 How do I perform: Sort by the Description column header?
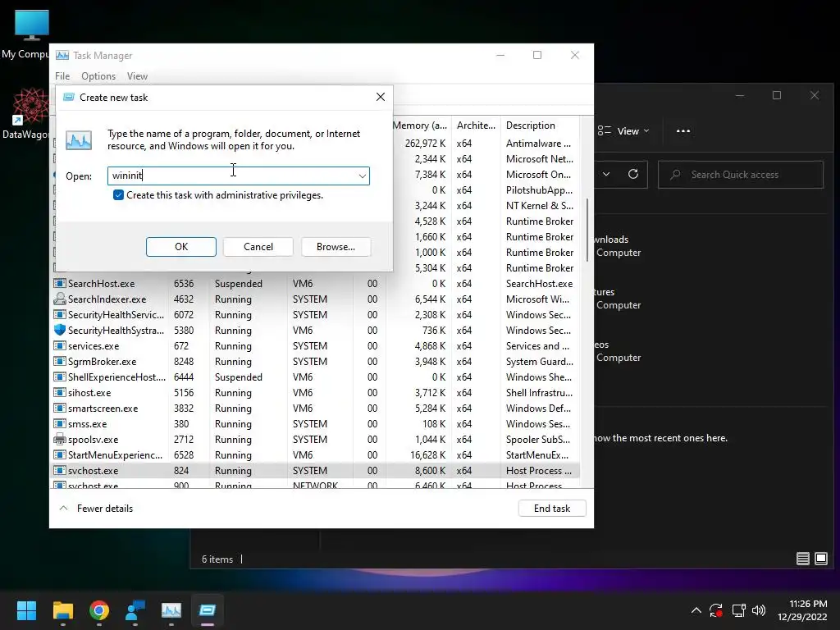pyautogui.click(x=540, y=125)
